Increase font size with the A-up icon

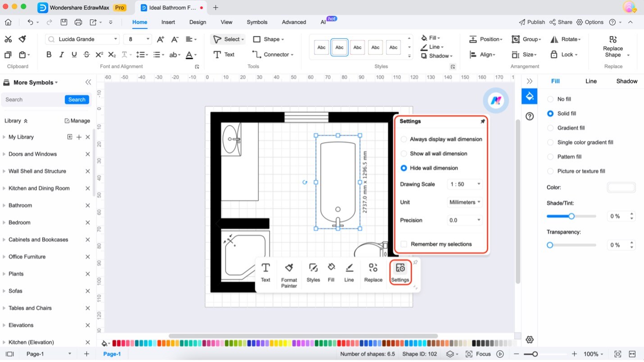160,39
